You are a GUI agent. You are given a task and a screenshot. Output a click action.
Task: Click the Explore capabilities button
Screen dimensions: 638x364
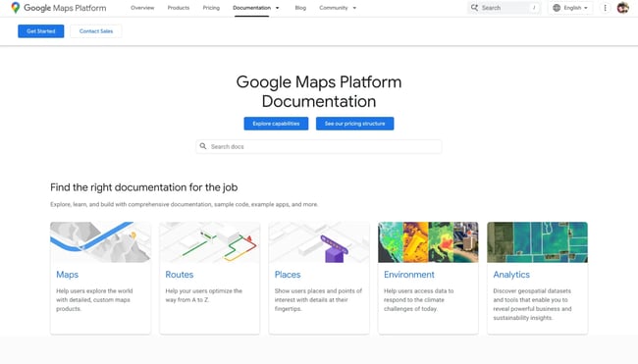click(276, 124)
